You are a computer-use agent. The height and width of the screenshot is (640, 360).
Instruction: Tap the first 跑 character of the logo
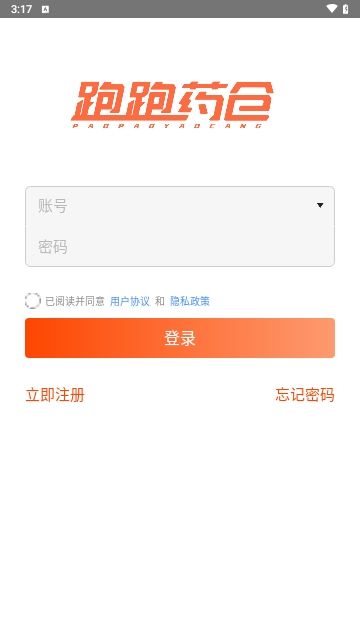[x=97, y=101]
